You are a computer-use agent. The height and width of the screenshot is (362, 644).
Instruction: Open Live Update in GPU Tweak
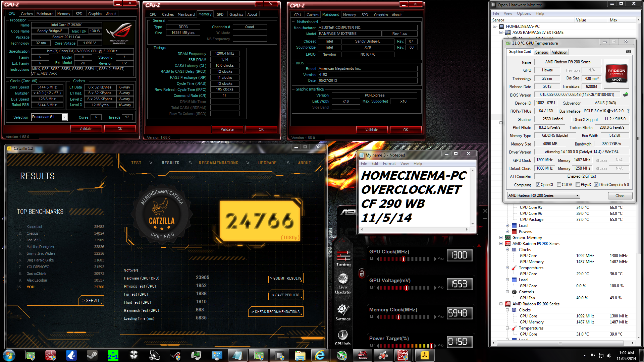coord(343,284)
